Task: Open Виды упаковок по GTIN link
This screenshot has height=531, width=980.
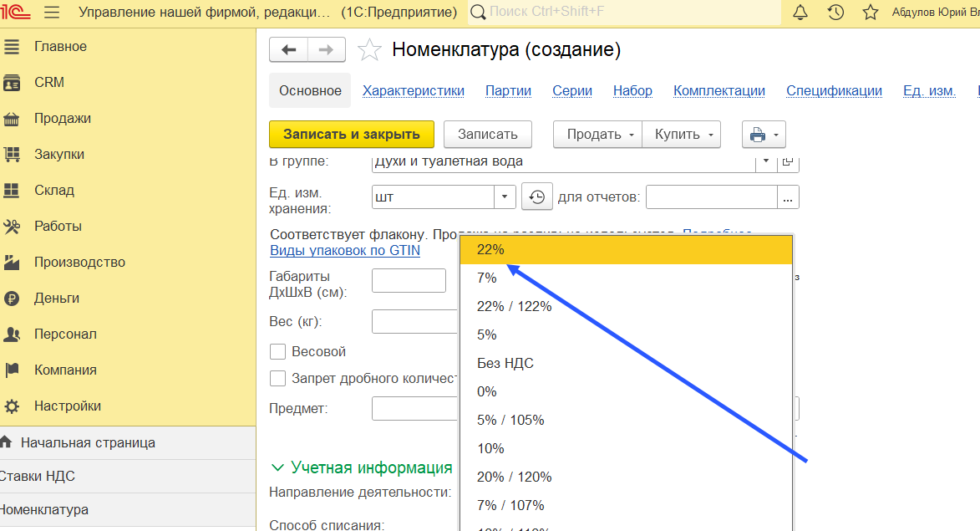Action: tap(345, 251)
